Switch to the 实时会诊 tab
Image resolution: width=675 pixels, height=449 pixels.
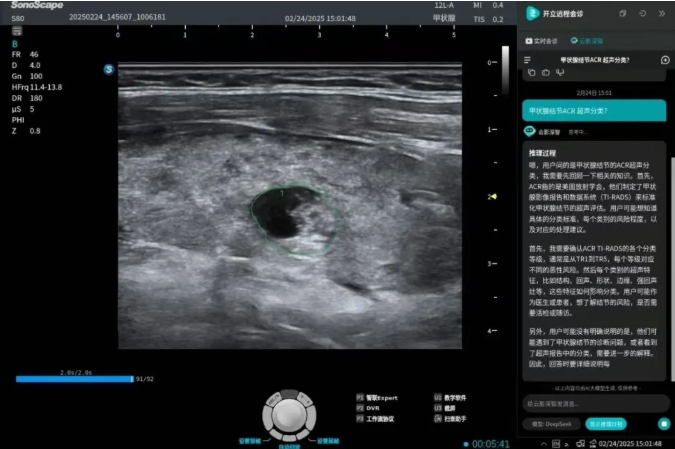(541, 41)
